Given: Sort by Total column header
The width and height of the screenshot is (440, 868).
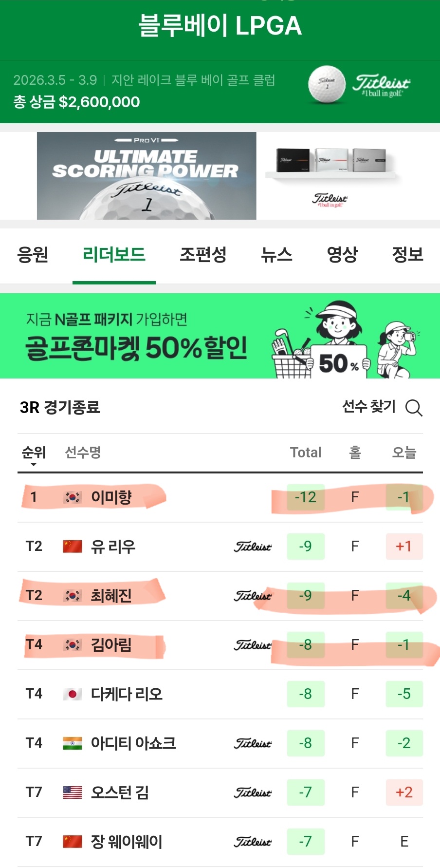Looking at the screenshot, I should coord(306,453).
